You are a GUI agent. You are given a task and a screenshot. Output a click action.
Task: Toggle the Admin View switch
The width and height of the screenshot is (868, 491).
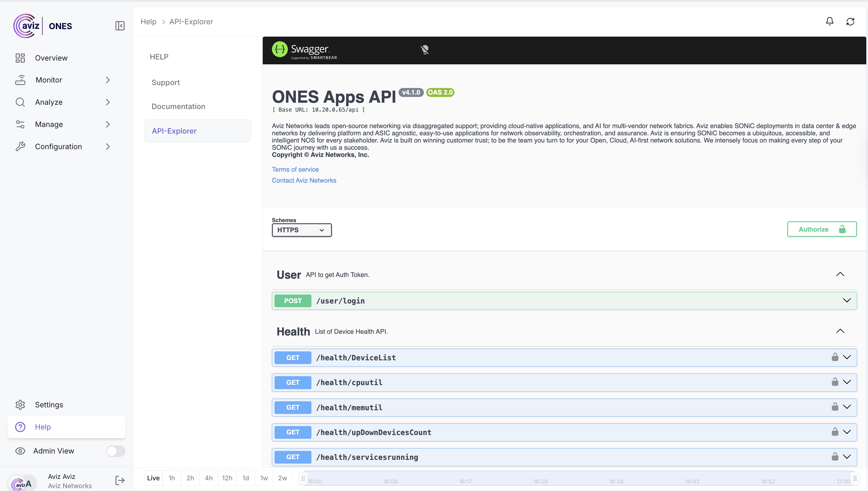coord(116,451)
